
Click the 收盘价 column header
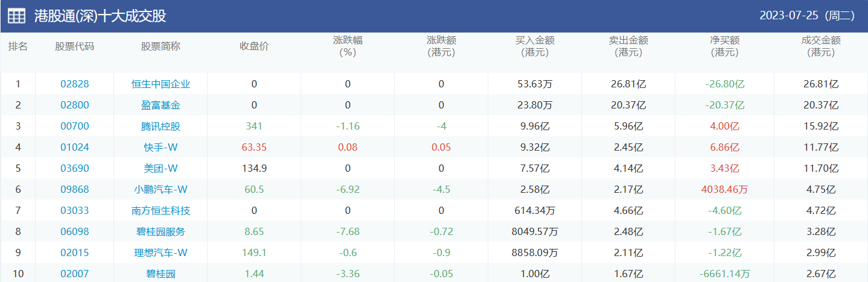pyautogui.click(x=254, y=46)
